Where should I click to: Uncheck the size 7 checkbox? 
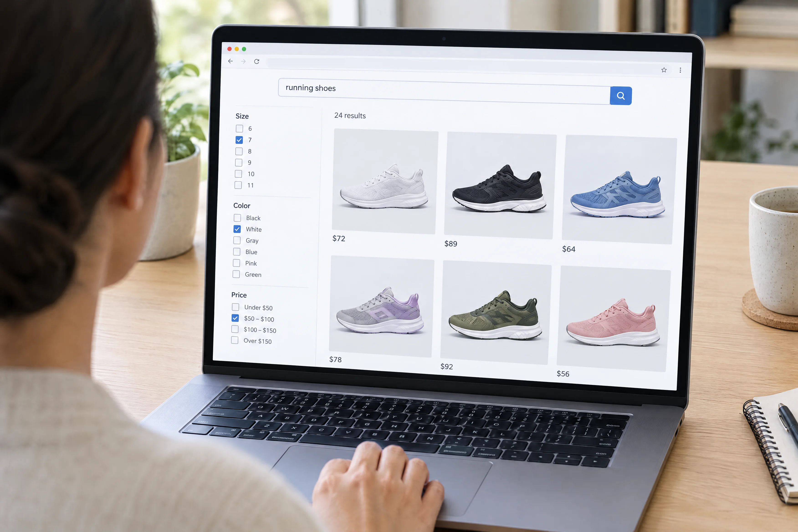[x=239, y=140]
